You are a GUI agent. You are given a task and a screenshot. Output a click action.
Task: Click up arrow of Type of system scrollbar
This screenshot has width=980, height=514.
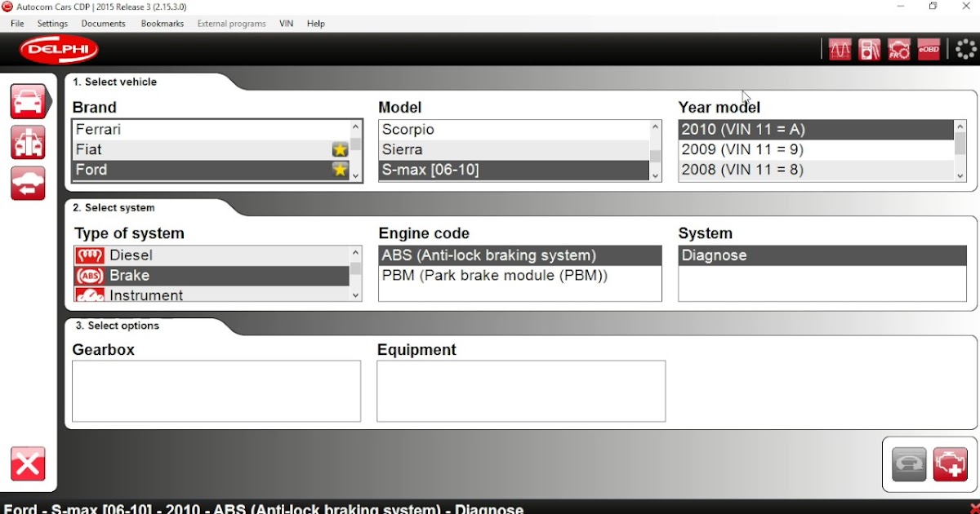coord(356,252)
